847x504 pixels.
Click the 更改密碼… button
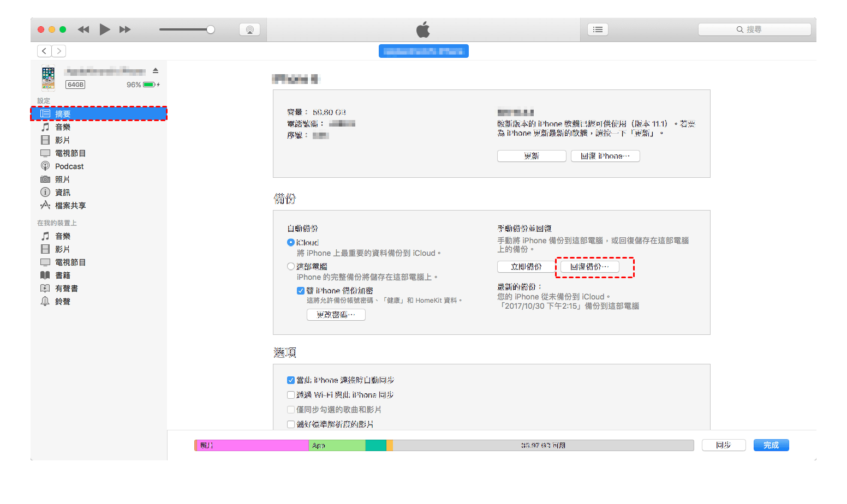(x=336, y=315)
